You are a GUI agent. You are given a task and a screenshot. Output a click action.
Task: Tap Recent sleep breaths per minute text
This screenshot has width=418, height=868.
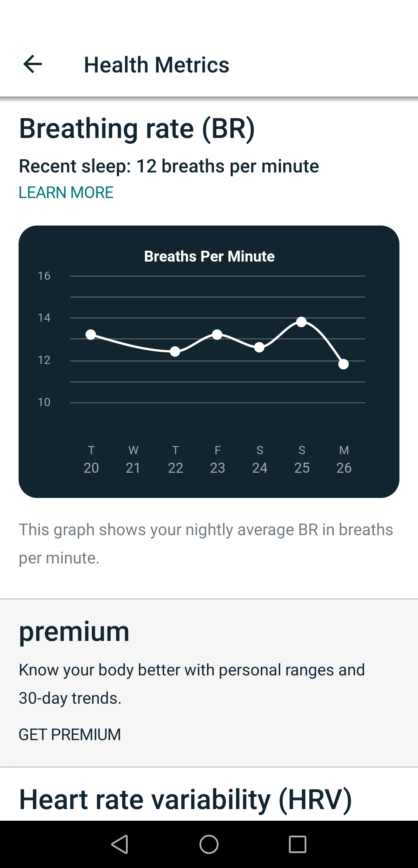[x=169, y=166]
